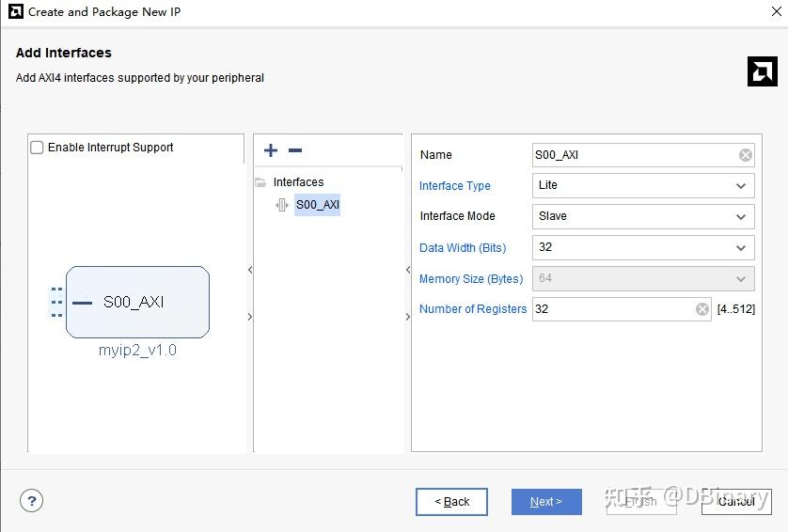Click the Cancel button
This screenshot has width=788, height=532.
tap(736, 501)
